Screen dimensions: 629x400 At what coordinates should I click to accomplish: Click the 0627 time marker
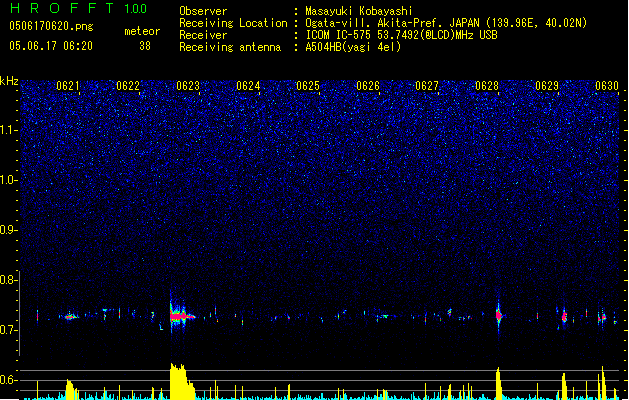(427, 86)
